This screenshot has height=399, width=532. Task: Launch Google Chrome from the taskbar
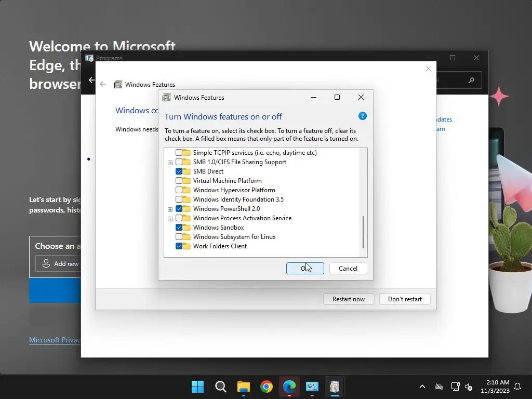coord(267,387)
